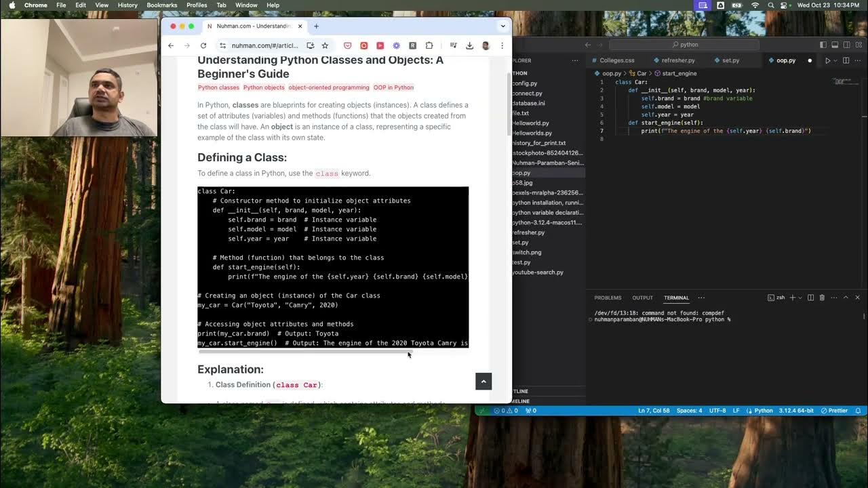The image size is (868, 488).
Task: Click Chrome's back navigation arrow
Action: point(171,45)
